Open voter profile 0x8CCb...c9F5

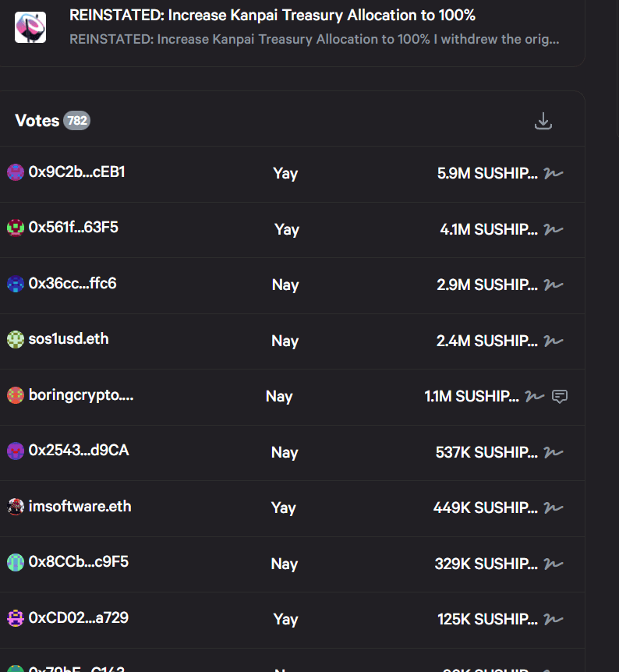click(78, 561)
